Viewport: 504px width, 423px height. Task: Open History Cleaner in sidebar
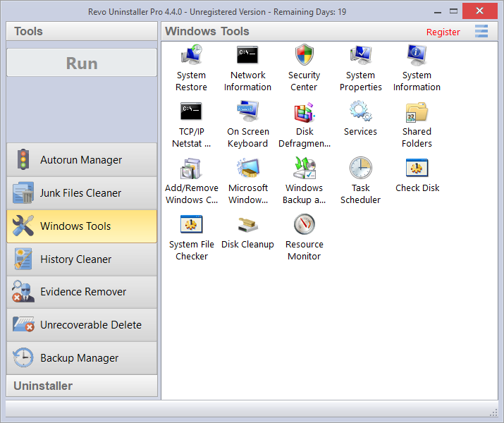82,259
